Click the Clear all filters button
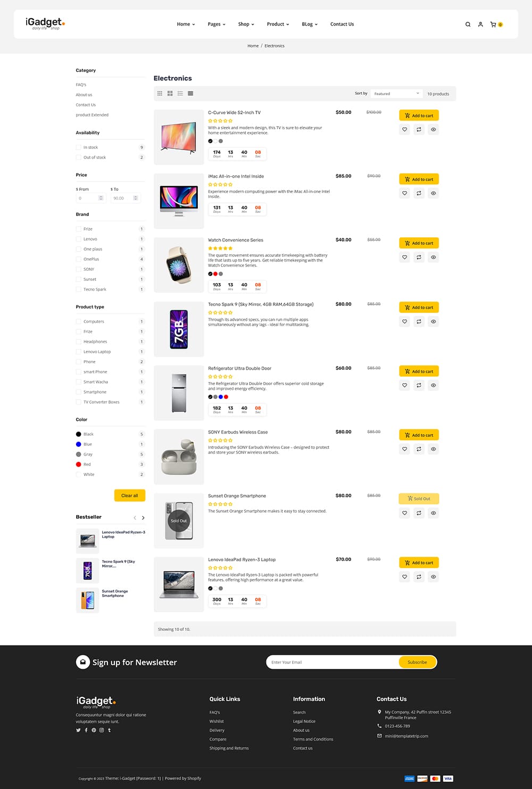 point(130,495)
